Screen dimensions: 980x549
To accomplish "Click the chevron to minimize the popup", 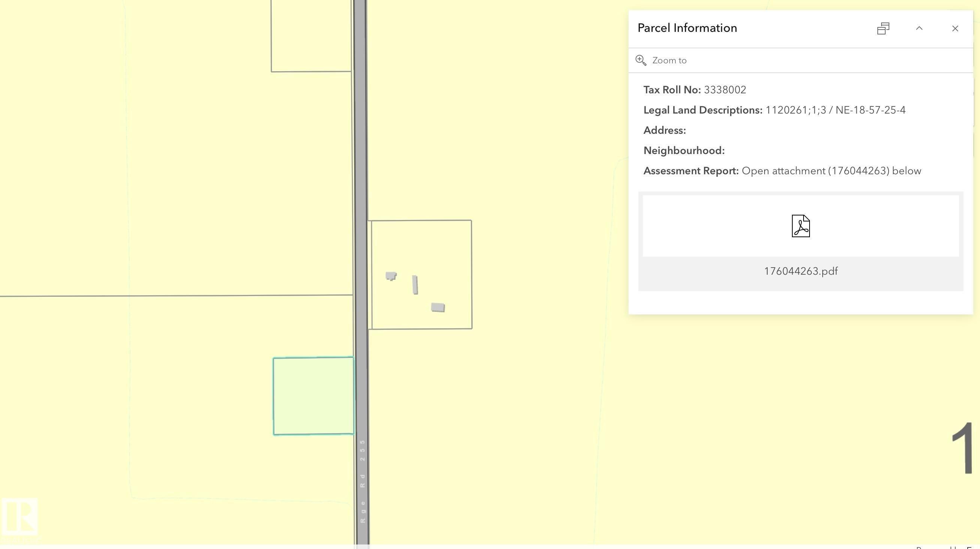I will (x=920, y=28).
